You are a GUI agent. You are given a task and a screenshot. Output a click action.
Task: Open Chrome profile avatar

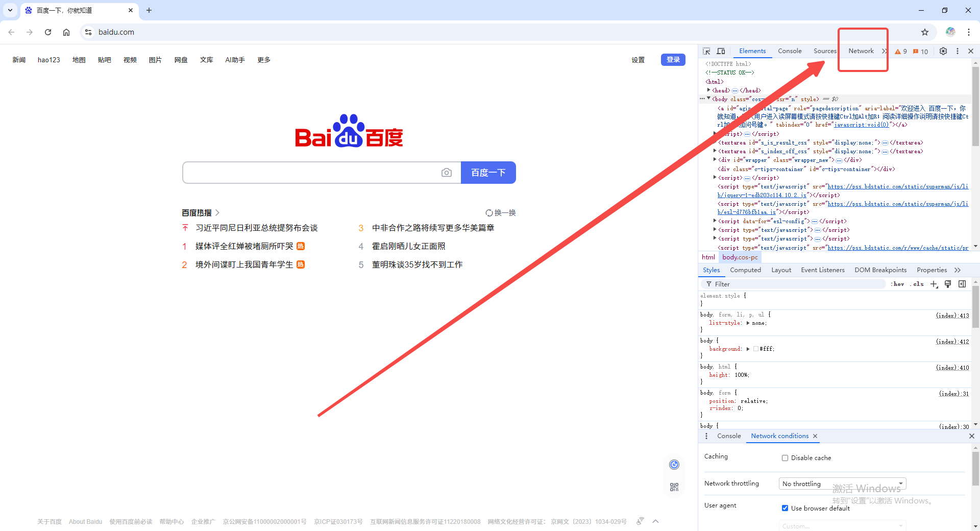point(950,32)
